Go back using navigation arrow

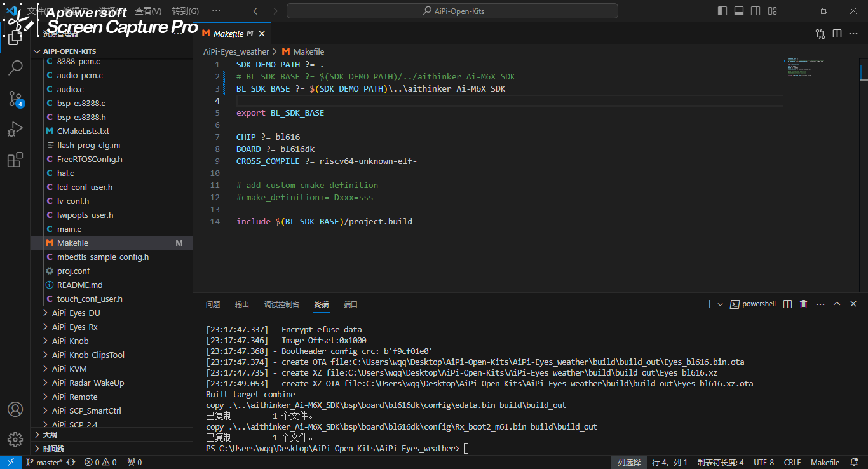257,11
